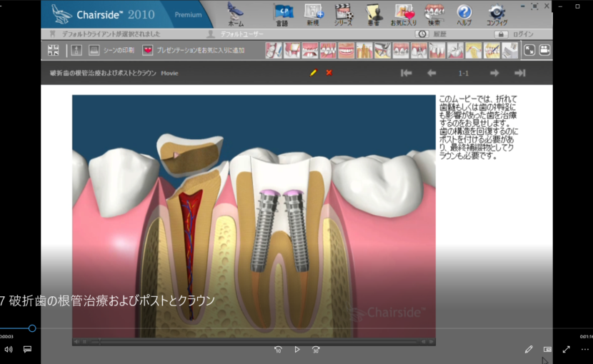Click the デフォルトクライアント selected client text
This screenshot has width=593, height=364.
(111, 34)
